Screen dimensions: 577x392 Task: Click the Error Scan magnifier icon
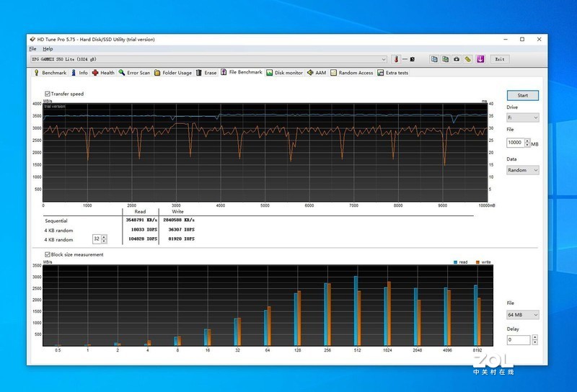click(122, 73)
